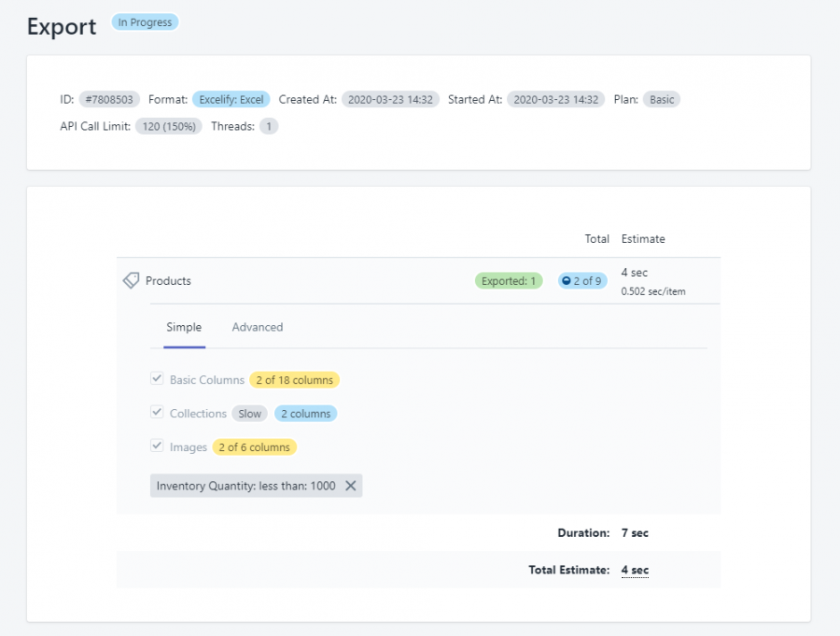The height and width of the screenshot is (636, 840).
Task: Click the Basic plan badge
Action: 661,99
